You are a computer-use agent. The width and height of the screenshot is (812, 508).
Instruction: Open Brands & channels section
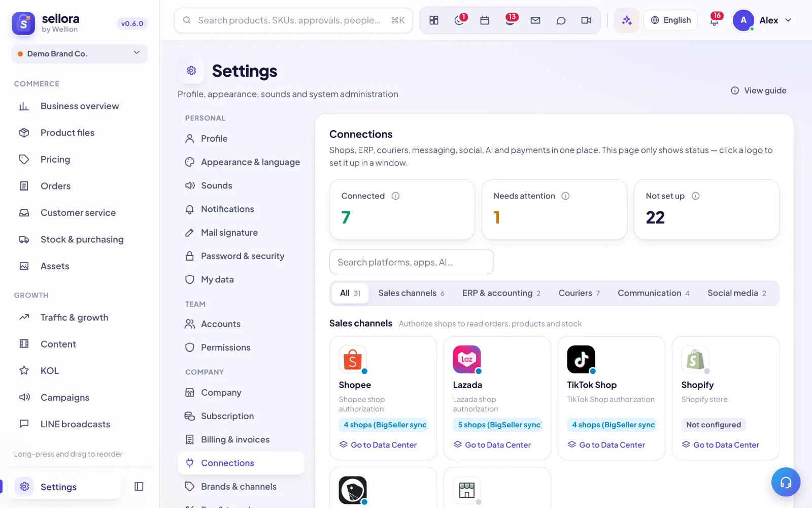pyautogui.click(x=241, y=487)
